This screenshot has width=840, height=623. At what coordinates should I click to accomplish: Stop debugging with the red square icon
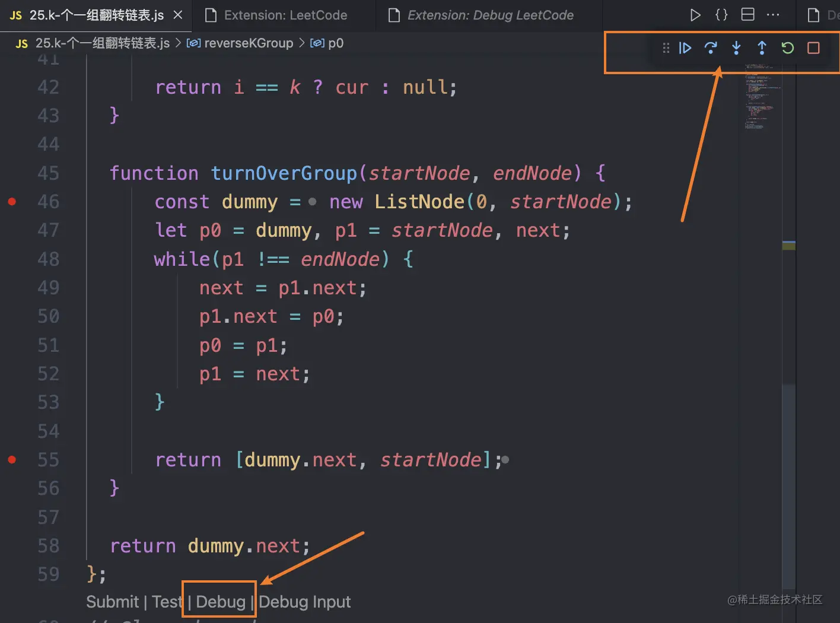click(x=813, y=48)
